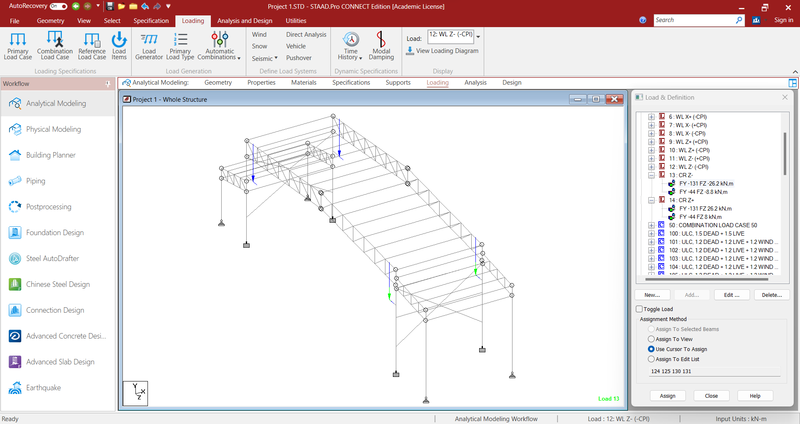Switch to Analysis and Design ribbon tab
Screen dimensions: 800x424
245,21
